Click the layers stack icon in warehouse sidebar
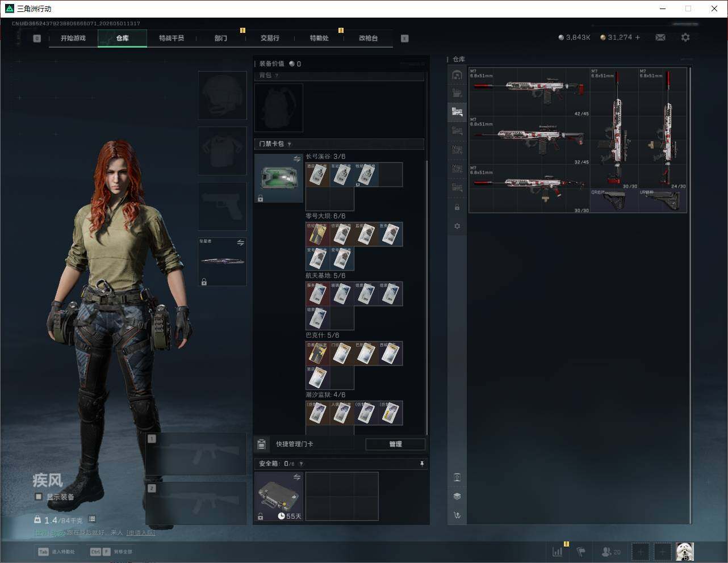Viewport: 728px width, 563px height. [x=457, y=496]
